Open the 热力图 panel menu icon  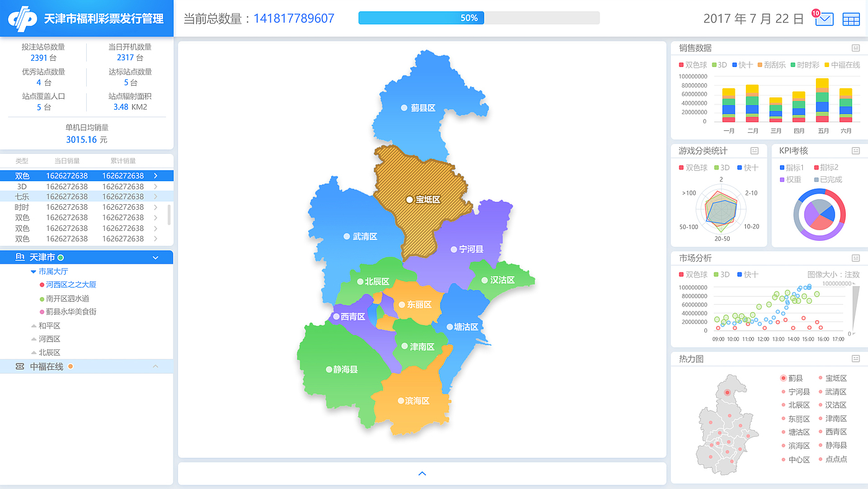tap(856, 359)
